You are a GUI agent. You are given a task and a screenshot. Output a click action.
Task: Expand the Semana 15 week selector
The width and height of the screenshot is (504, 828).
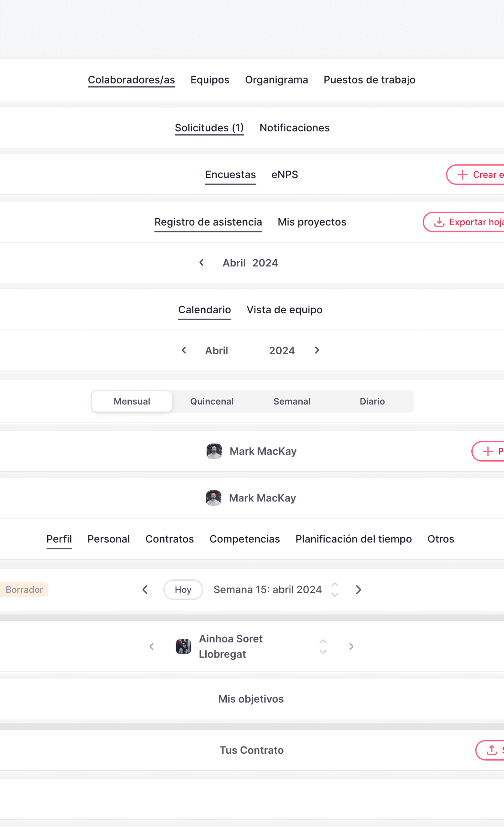pyautogui.click(x=335, y=589)
